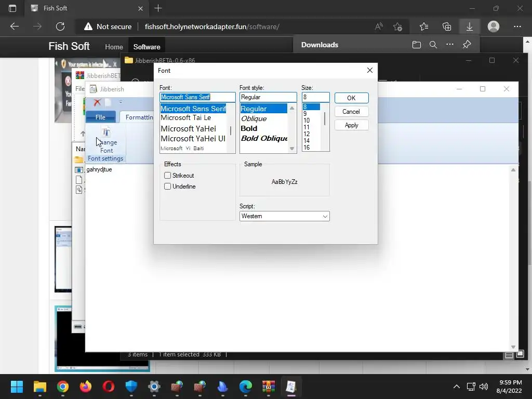The height and width of the screenshot is (399, 532).
Task: Open File Explorer from taskbar
Action: click(39, 387)
